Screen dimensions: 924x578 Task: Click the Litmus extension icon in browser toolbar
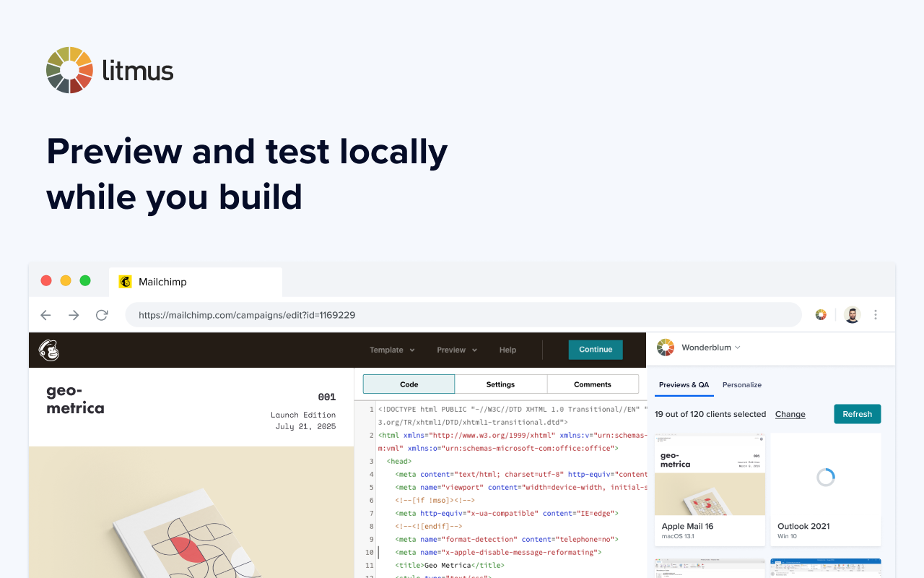click(x=821, y=315)
